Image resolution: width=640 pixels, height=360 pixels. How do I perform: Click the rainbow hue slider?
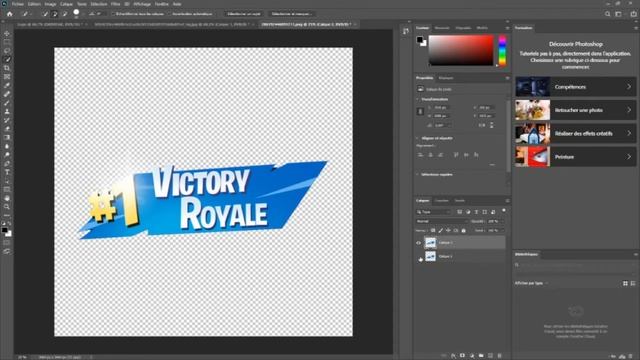pyautogui.click(x=502, y=50)
